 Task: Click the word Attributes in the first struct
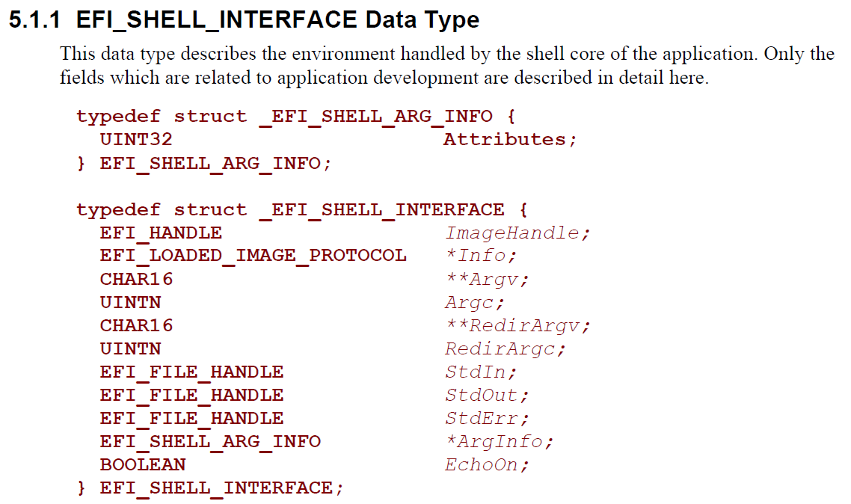pyautogui.click(x=504, y=139)
